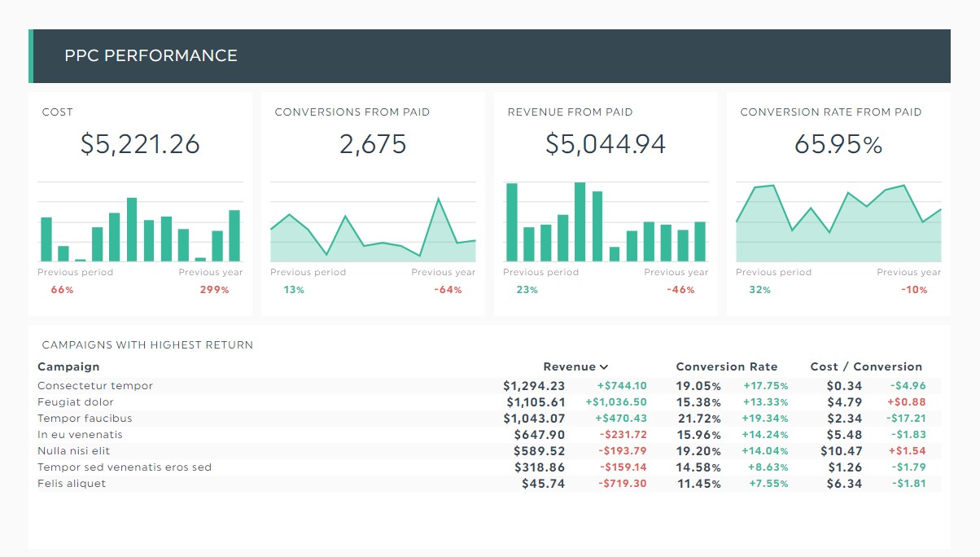Select the In eu venenatis campaign
This screenshot has height=557, width=980.
(x=80, y=435)
